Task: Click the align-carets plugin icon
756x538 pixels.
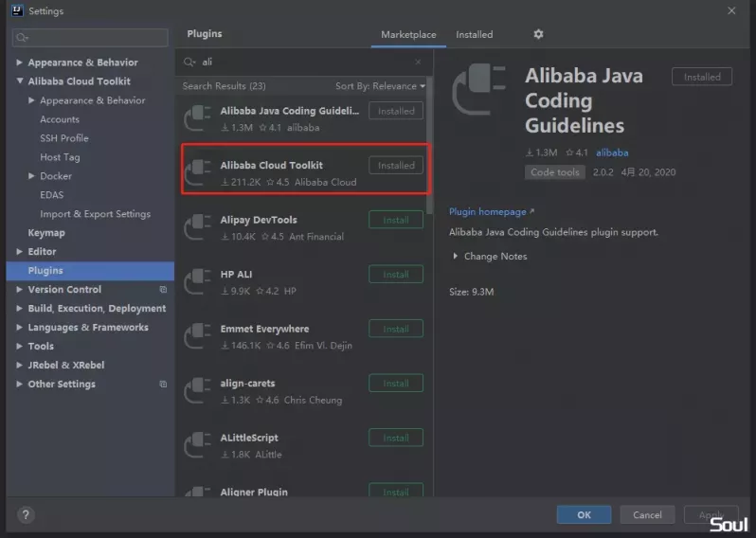Action: (198, 390)
